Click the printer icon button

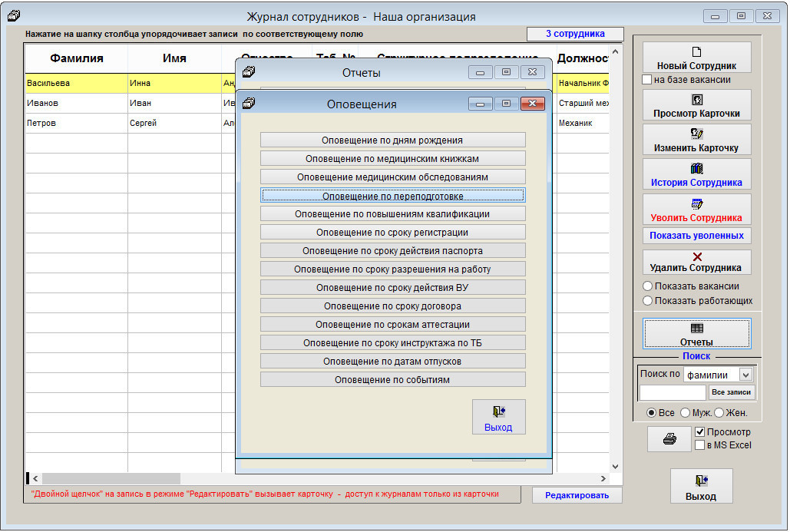[669, 439]
